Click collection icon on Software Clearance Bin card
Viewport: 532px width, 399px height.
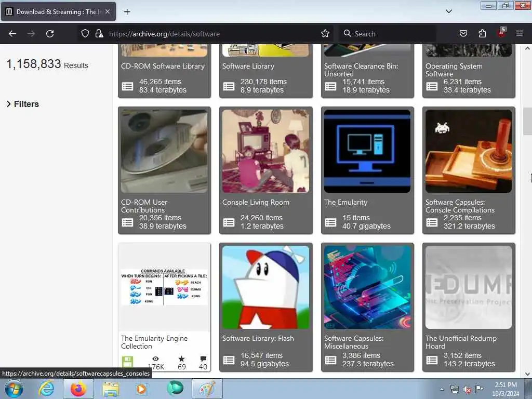pos(330,86)
